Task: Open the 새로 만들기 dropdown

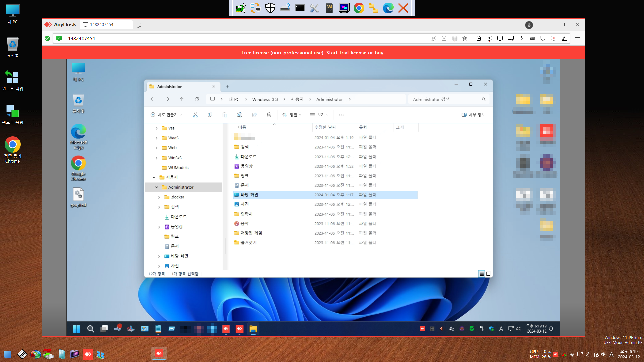Action: coord(166,115)
